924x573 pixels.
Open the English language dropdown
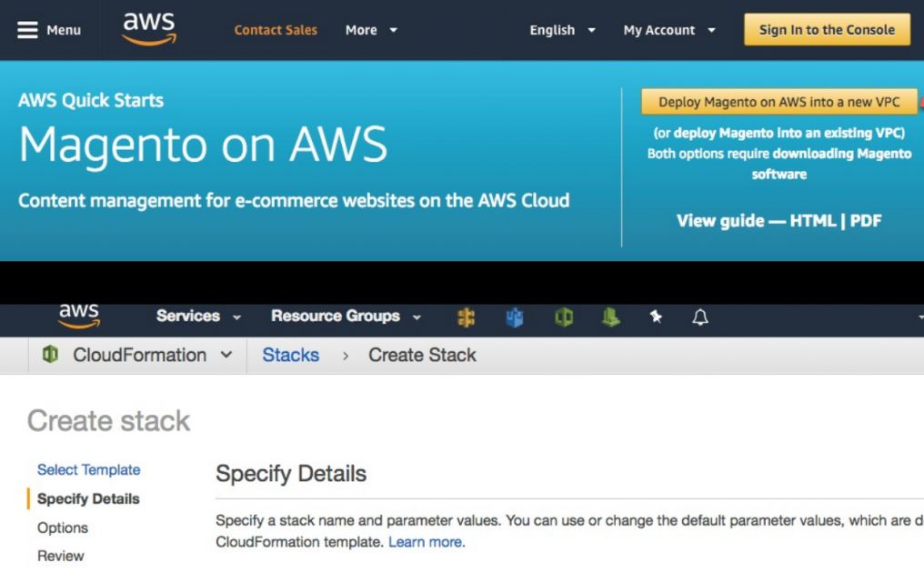562,29
